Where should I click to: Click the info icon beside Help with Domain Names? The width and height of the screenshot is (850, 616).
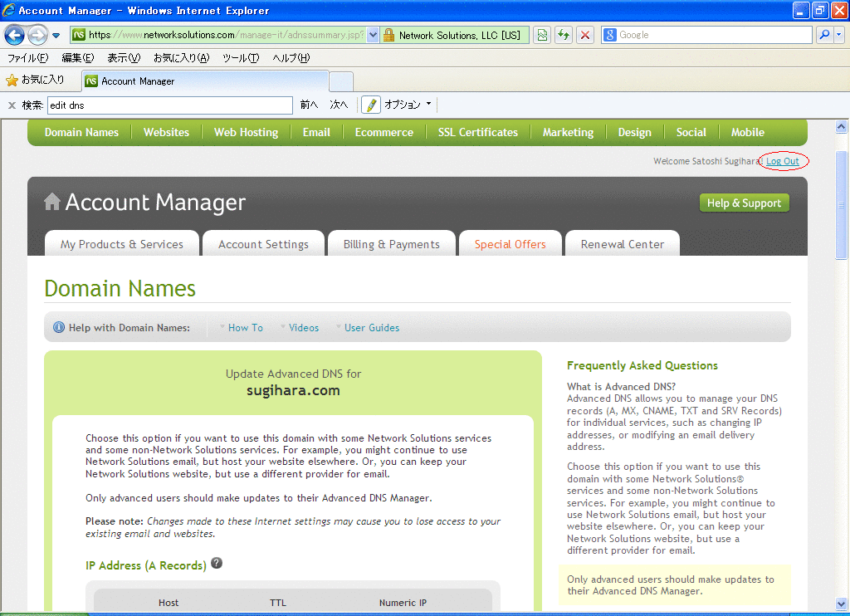tap(59, 328)
